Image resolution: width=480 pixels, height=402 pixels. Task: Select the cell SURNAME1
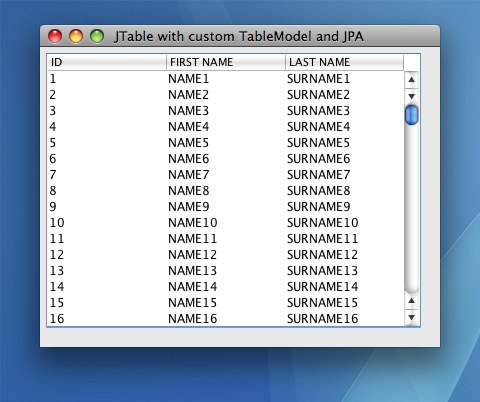click(x=345, y=79)
